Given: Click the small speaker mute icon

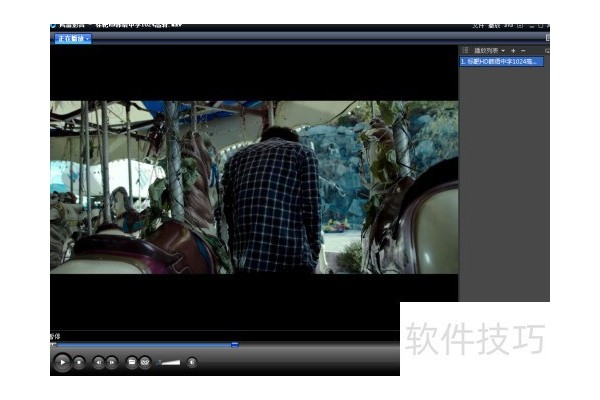Looking at the screenshot, I should (x=159, y=362).
